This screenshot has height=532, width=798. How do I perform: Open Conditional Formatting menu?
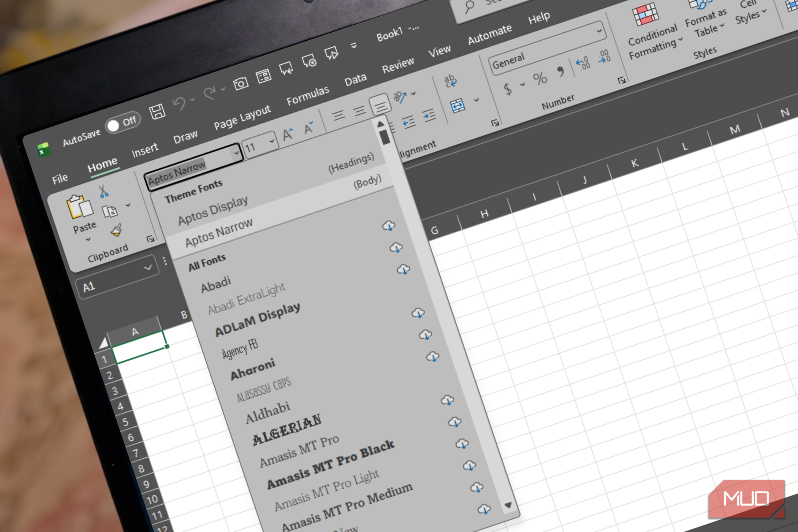(652, 32)
